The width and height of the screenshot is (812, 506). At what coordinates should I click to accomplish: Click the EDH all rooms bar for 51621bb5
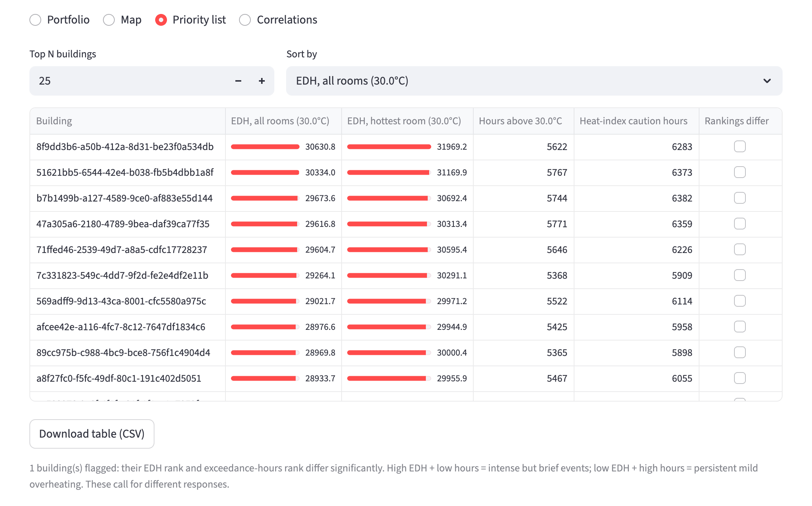pyautogui.click(x=265, y=172)
